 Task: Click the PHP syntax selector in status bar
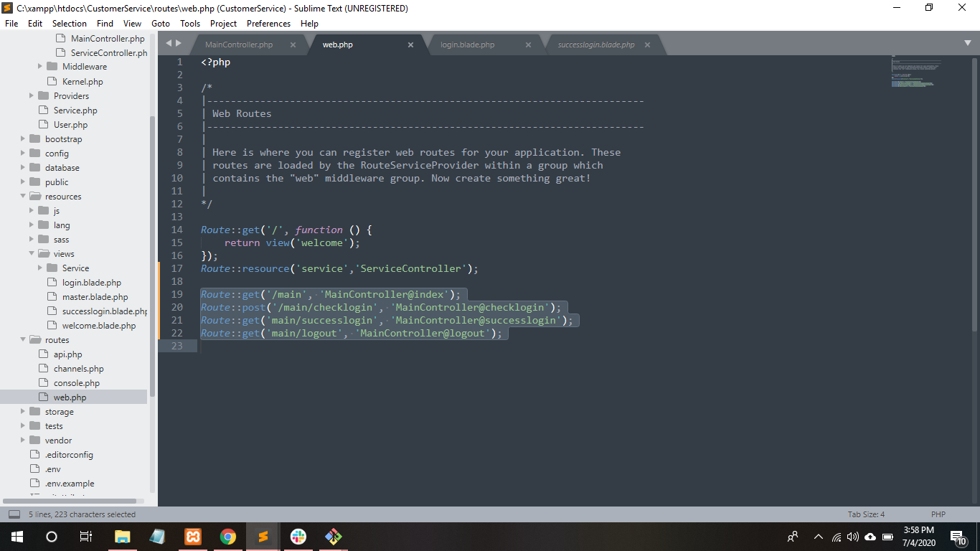click(938, 514)
